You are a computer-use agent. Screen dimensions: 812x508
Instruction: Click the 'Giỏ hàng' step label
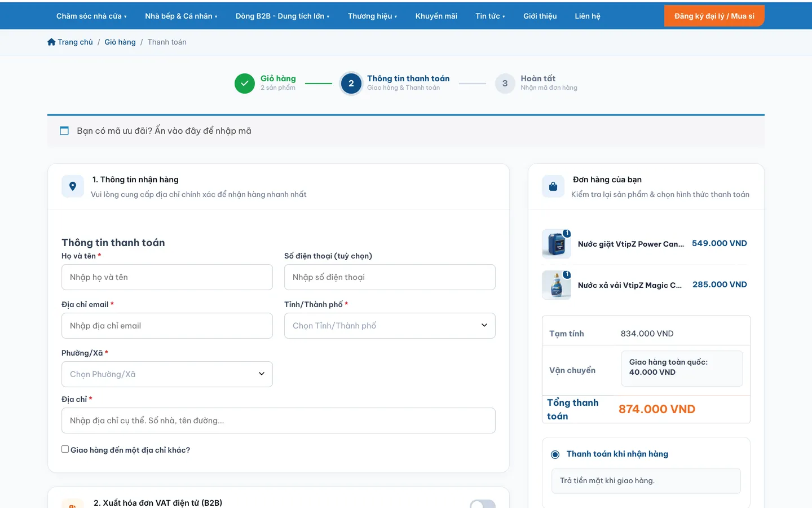click(x=278, y=78)
